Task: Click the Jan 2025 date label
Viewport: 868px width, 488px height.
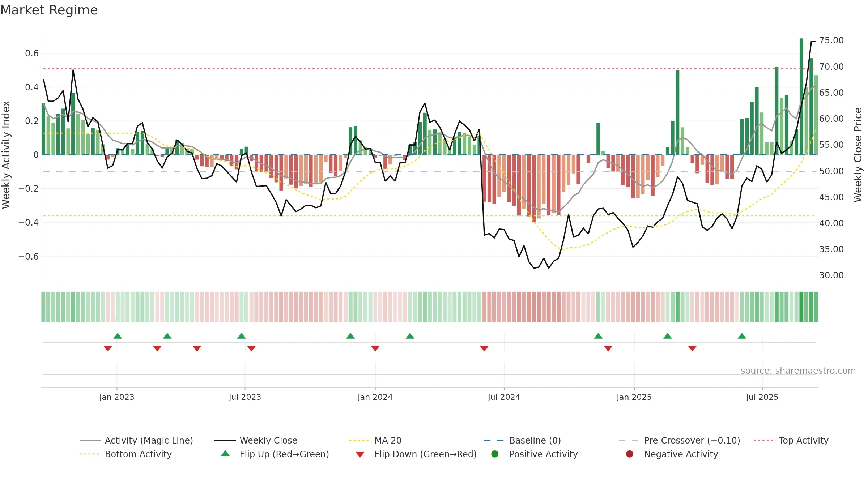Action: [634, 397]
